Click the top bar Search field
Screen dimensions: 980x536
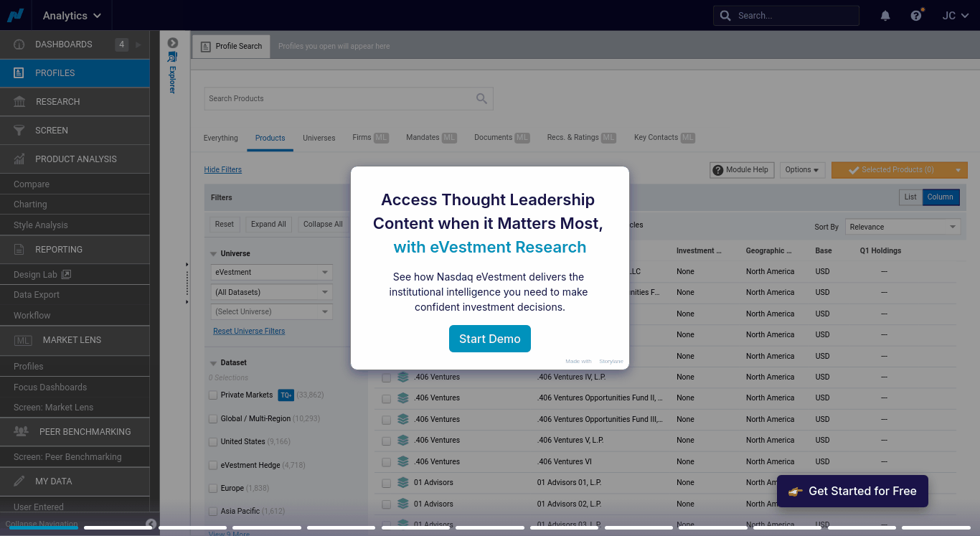(786, 16)
